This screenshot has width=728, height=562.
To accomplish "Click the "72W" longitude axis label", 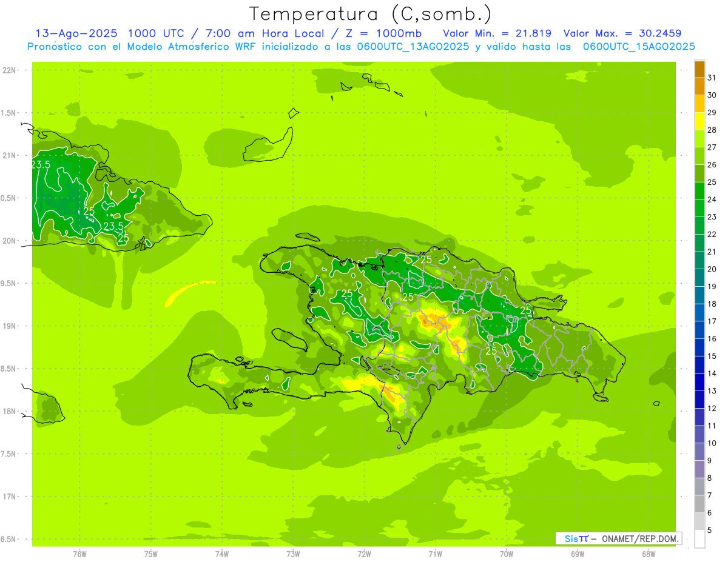I will coord(364,555).
